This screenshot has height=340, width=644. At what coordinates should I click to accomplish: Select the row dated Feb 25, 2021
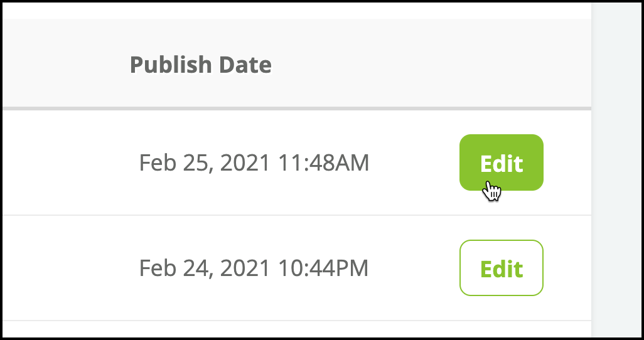tap(297, 162)
